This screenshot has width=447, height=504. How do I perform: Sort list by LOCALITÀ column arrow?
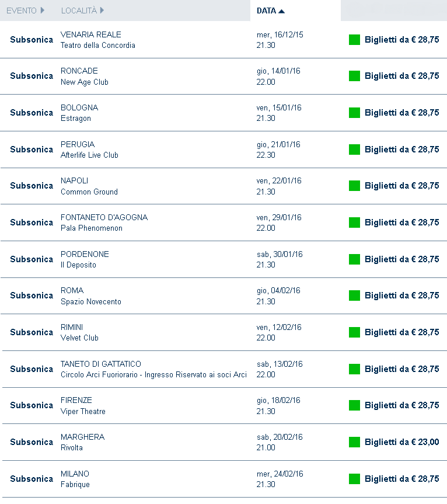coord(102,11)
